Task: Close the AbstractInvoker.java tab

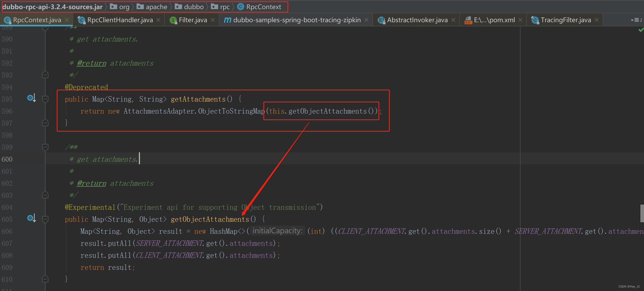Action: pos(453,20)
